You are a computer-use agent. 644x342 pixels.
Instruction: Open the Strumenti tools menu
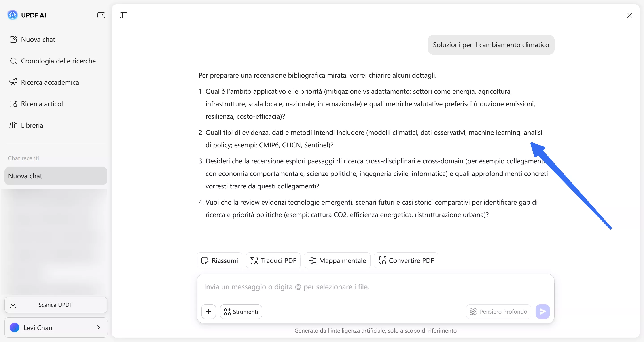(x=241, y=311)
